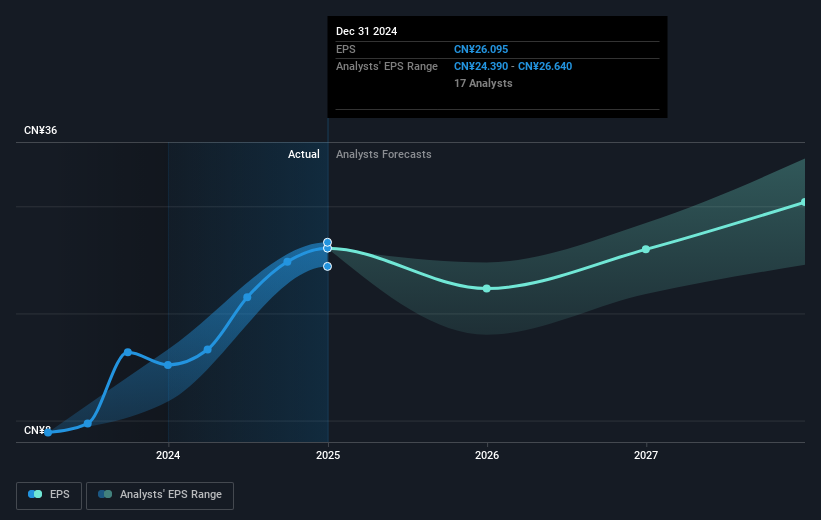The width and height of the screenshot is (821, 520).
Task: Click the Analysts' EPS Range legend swatch
Action: (x=105, y=494)
